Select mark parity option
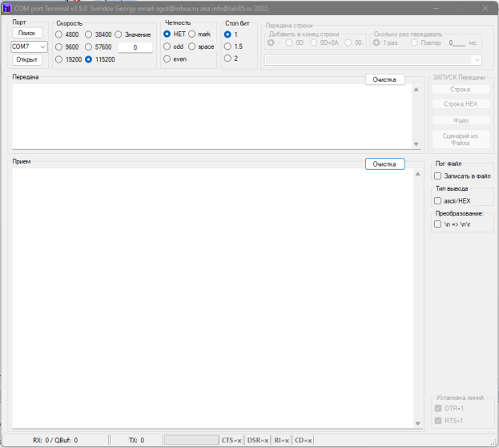The image size is (499, 448). (x=192, y=34)
